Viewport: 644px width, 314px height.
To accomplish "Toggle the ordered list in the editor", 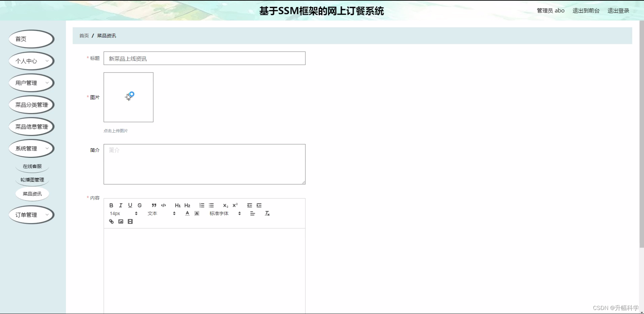I will [x=202, y=205].
